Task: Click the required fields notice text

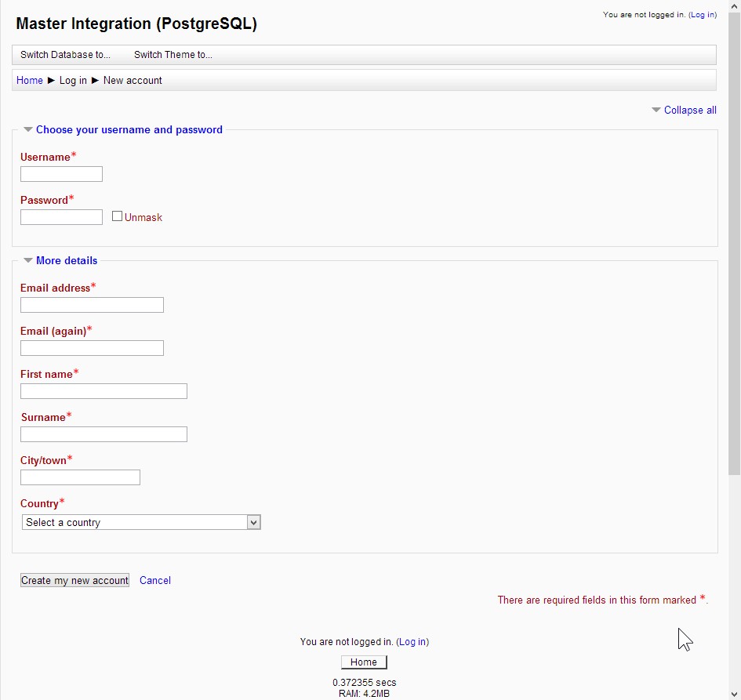Action: point(602,600)
